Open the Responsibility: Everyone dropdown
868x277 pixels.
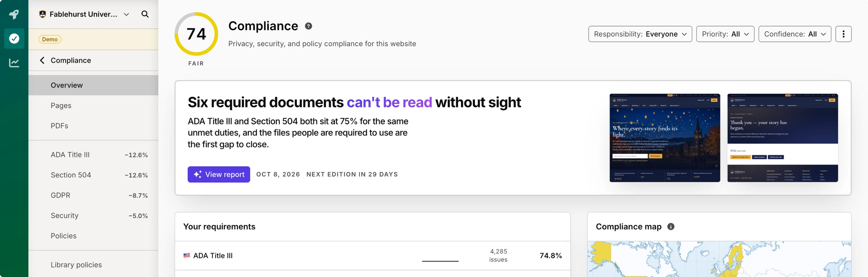coord(640,34)
